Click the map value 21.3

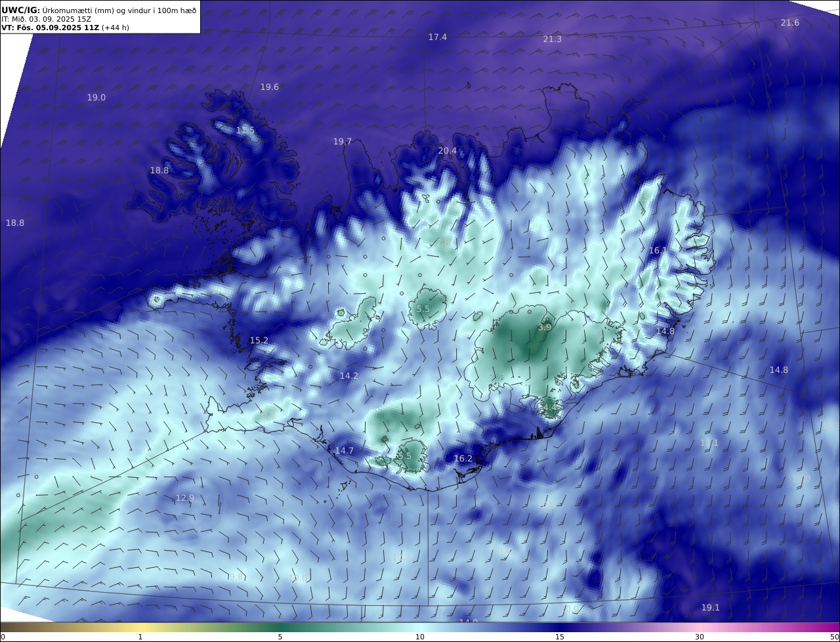click(x=553, y=39)
